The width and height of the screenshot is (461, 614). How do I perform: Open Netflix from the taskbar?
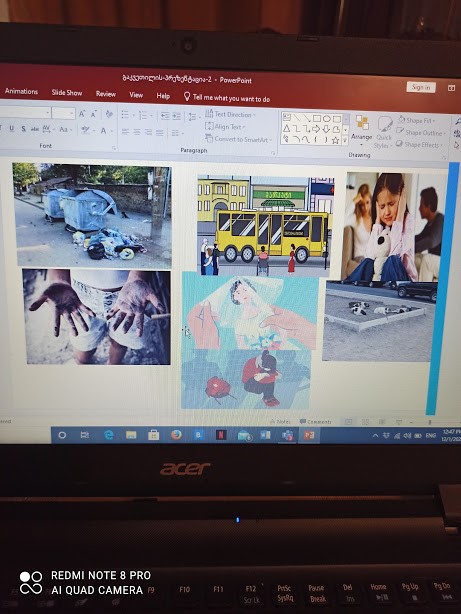[x=221, y=435]
